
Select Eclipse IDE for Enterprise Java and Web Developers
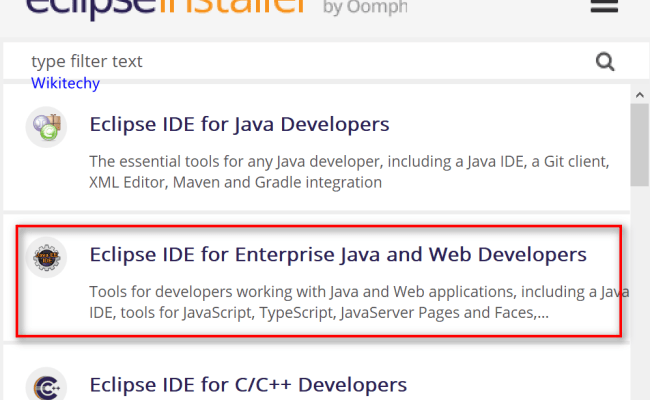tap(338, 254)
